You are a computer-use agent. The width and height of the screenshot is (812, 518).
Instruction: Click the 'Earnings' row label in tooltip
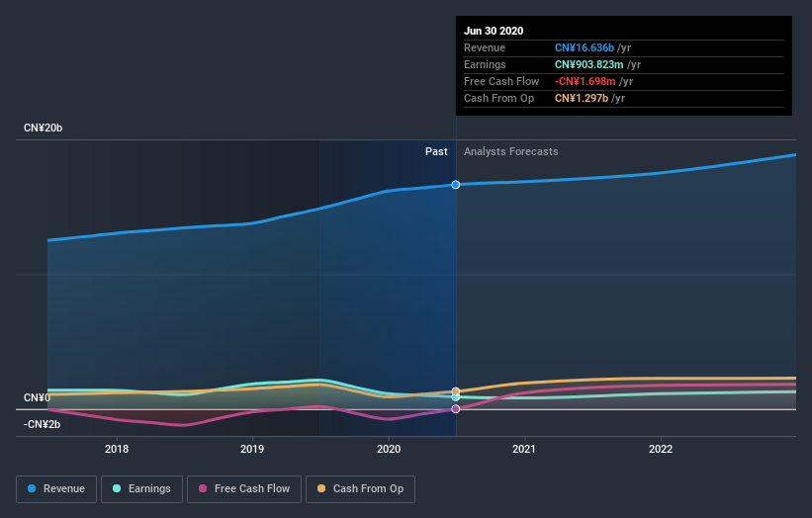pyautogui.click(x=485, y=64)
